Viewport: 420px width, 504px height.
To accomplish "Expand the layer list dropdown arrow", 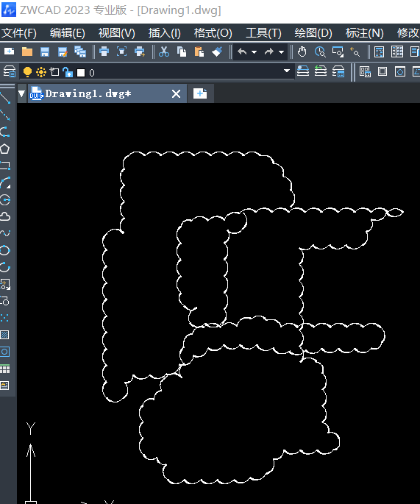I will click(287, 71).
